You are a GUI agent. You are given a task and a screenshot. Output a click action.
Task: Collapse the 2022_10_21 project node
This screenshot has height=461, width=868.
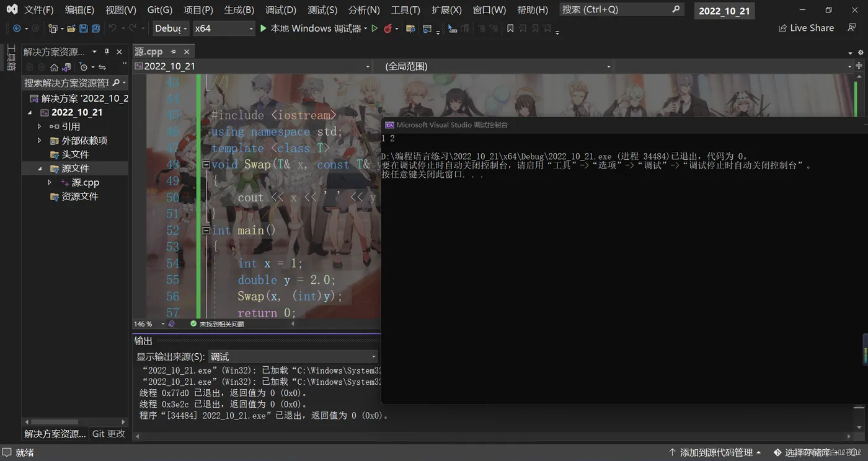[30, 113]
